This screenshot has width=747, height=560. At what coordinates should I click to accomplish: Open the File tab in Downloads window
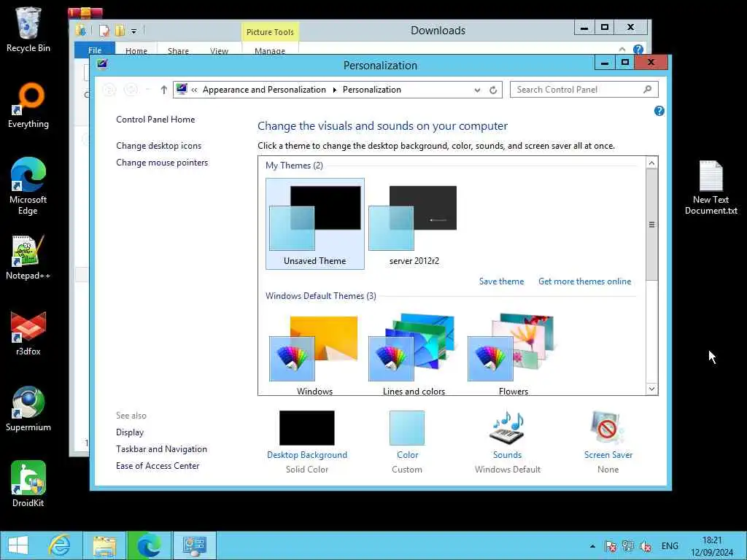[95, 50]
